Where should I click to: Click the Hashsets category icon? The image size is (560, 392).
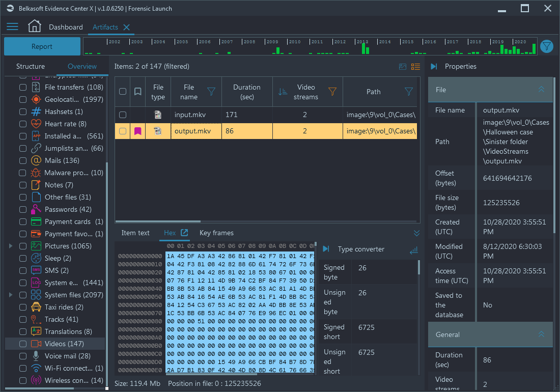pos(36,111)
